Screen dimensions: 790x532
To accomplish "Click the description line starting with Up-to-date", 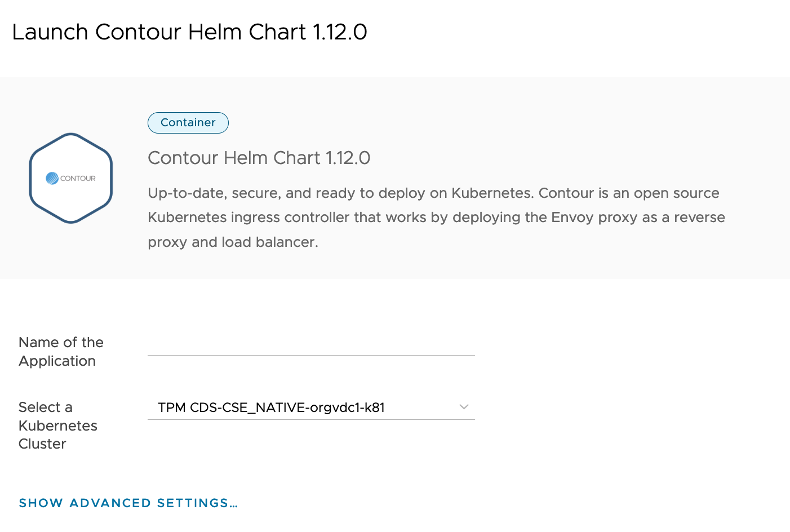I will (x=433, y=193).
